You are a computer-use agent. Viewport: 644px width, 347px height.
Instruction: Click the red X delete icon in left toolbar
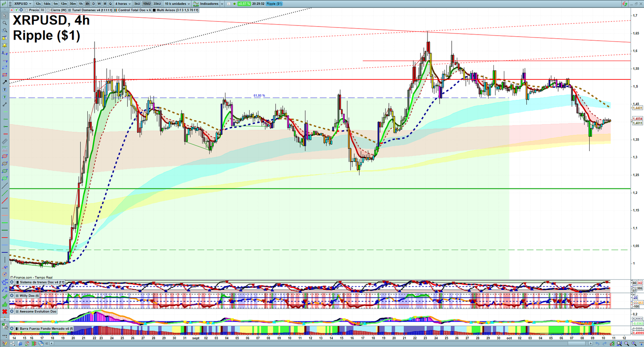tap(4, 312)
